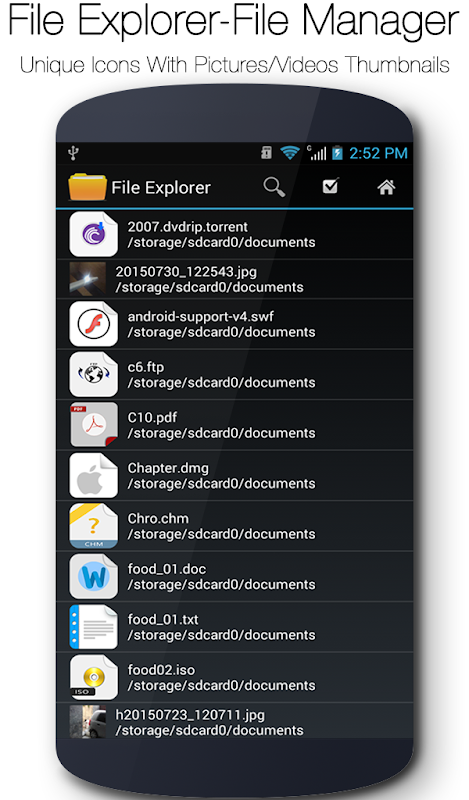
Task: Open the food_01.txt entry
Action: (234, 627)
